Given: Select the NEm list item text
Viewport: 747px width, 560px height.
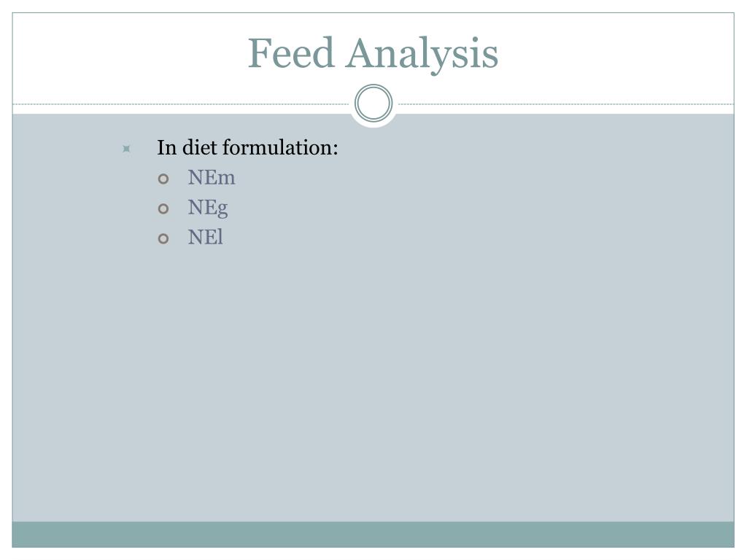Looking at the screenshot, I should click(212, 178).
